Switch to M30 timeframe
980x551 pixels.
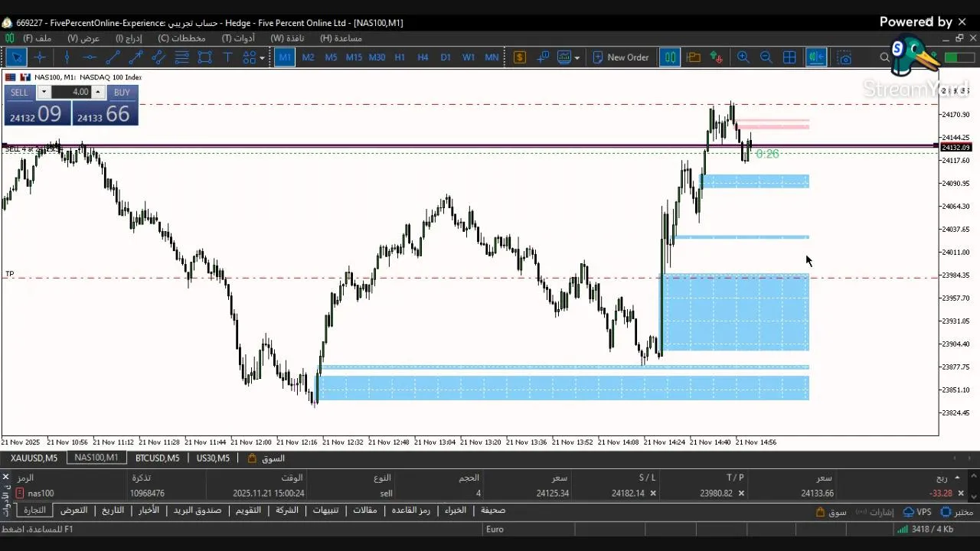(377, 57)
